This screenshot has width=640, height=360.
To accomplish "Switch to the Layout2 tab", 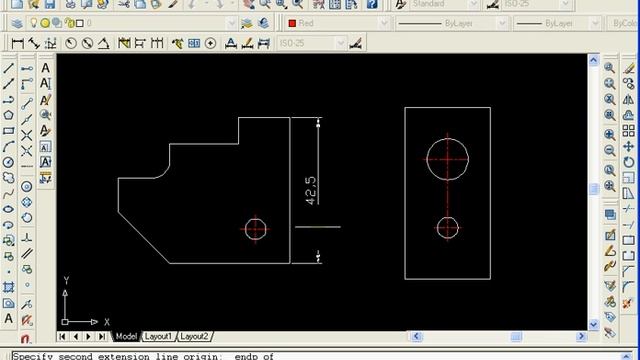I will pos(194,336).
